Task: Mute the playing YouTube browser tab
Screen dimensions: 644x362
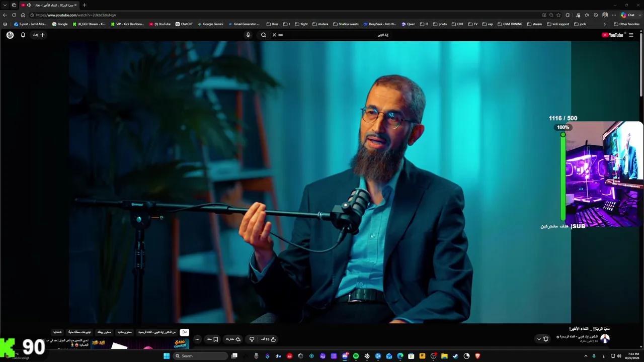Action: [x=29, y=5]
